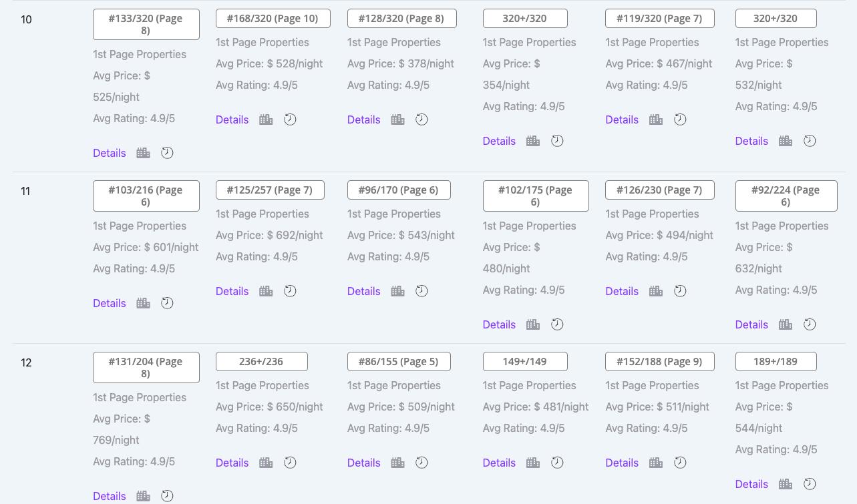Click building icon under #102/175 (Page 6)

click(x=533, y=324)
